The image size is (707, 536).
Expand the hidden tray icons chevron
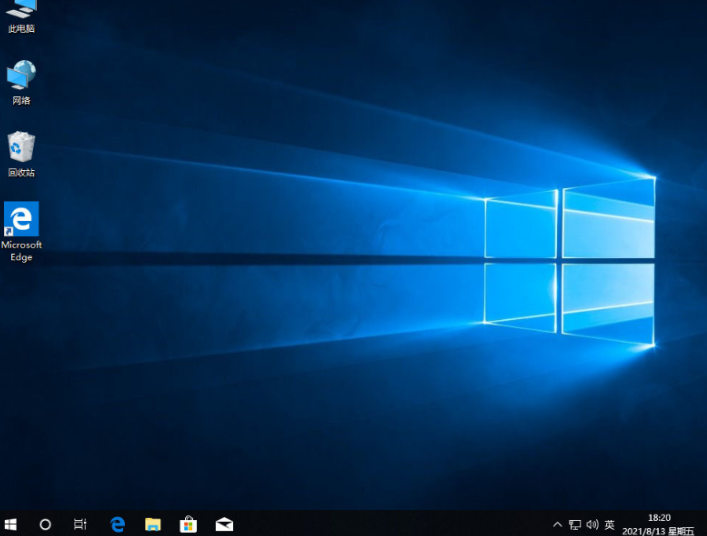point(557,524)
